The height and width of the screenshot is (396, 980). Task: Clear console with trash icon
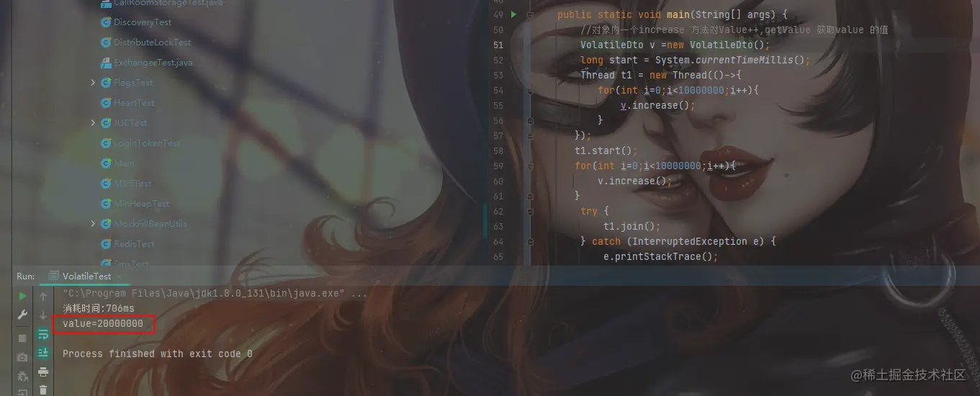(43, 390)
